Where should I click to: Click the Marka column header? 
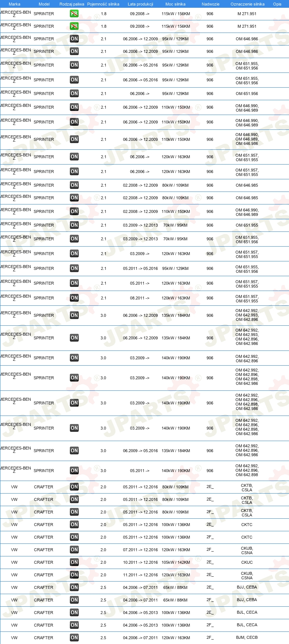point(14,4)
